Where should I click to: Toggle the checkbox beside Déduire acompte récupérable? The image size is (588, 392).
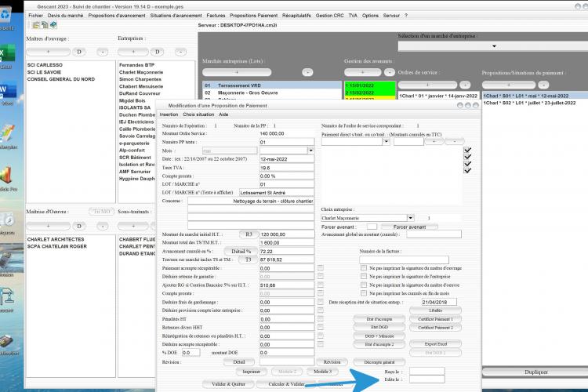pyautogui.click(x=320, y=344)
